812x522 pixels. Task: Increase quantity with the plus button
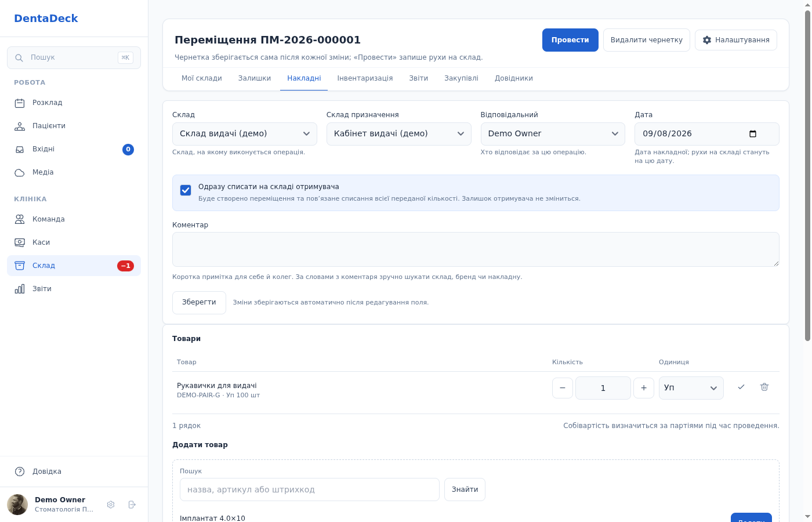coord(644,388)
